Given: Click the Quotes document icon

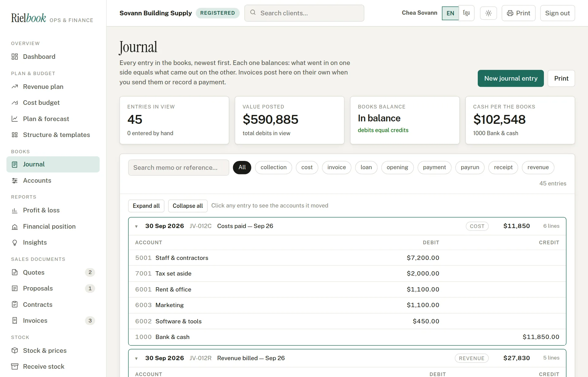Looking at the screenshot, I should 15,272.
